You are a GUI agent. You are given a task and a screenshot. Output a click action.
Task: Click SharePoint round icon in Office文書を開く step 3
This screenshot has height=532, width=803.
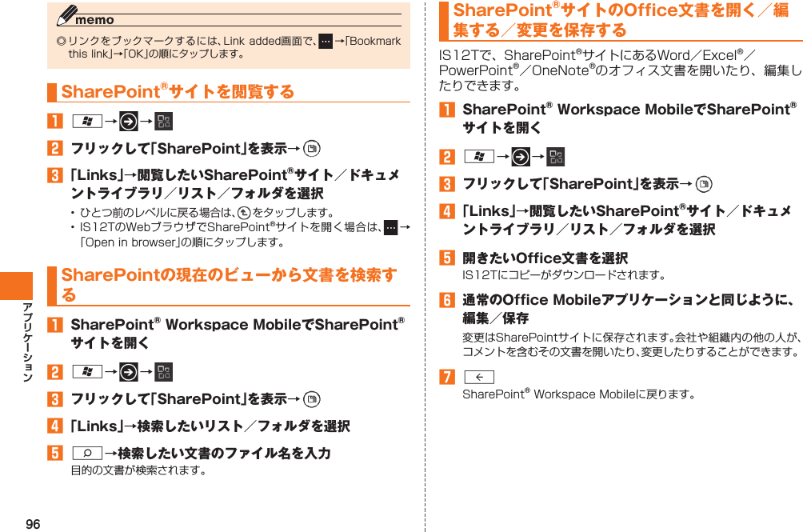704,184
